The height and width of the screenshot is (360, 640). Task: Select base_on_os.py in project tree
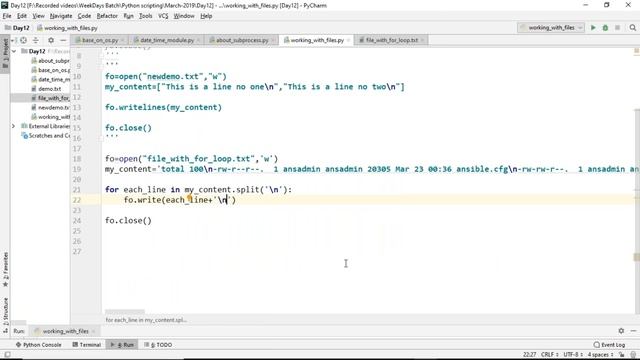pyautogui.click(x=50, y=70)
